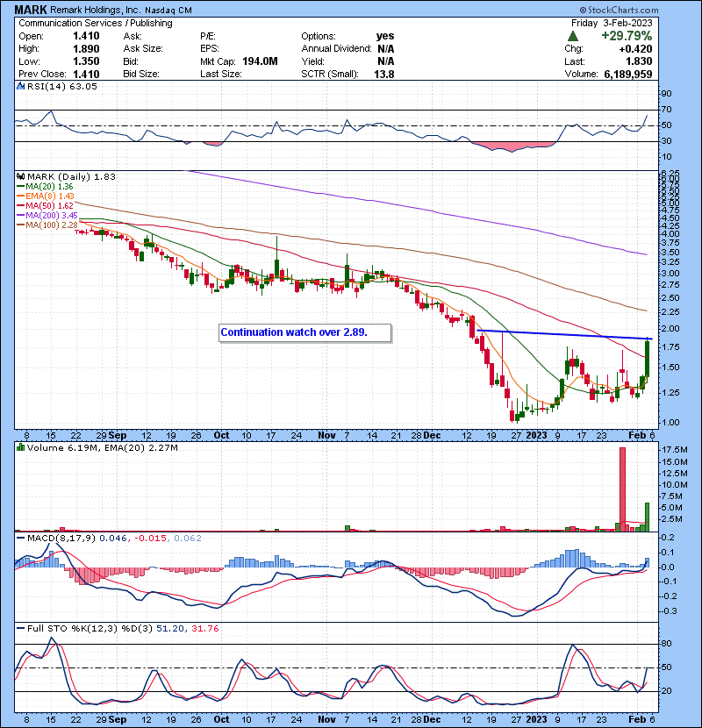Click the RSI line icon beside RSI(14)
The width and height of the screenshot is (702, 728).
[20, 86]
